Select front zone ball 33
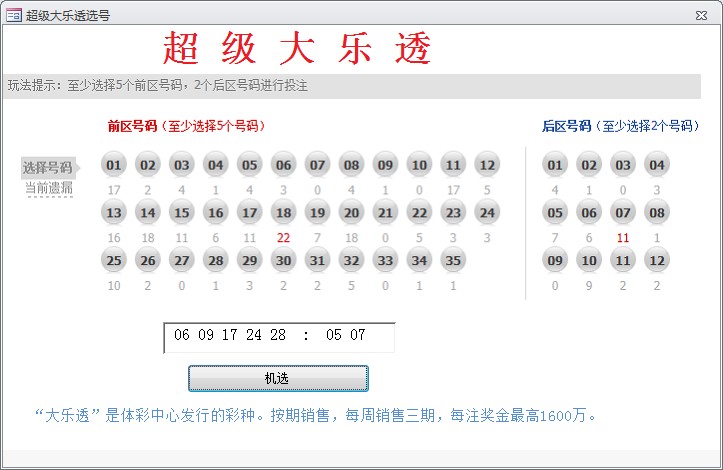The image size is (723, 470). pyautogui.click(x=385, y=260)
